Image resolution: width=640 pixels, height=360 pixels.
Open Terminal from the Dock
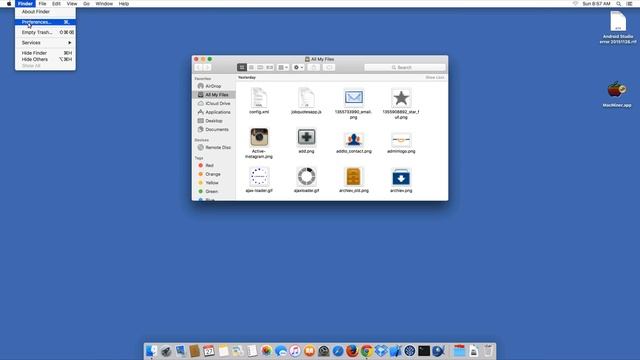point(424,351)
